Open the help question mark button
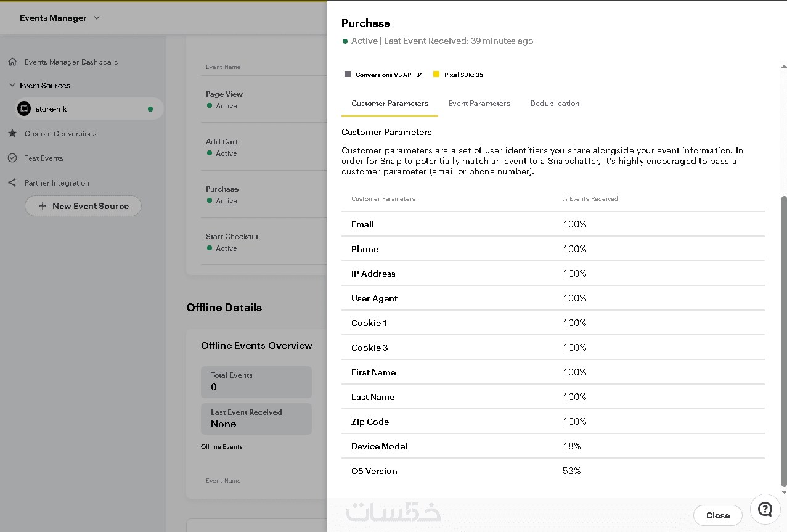This screenshot has width=787, height=532. (765, 509)
